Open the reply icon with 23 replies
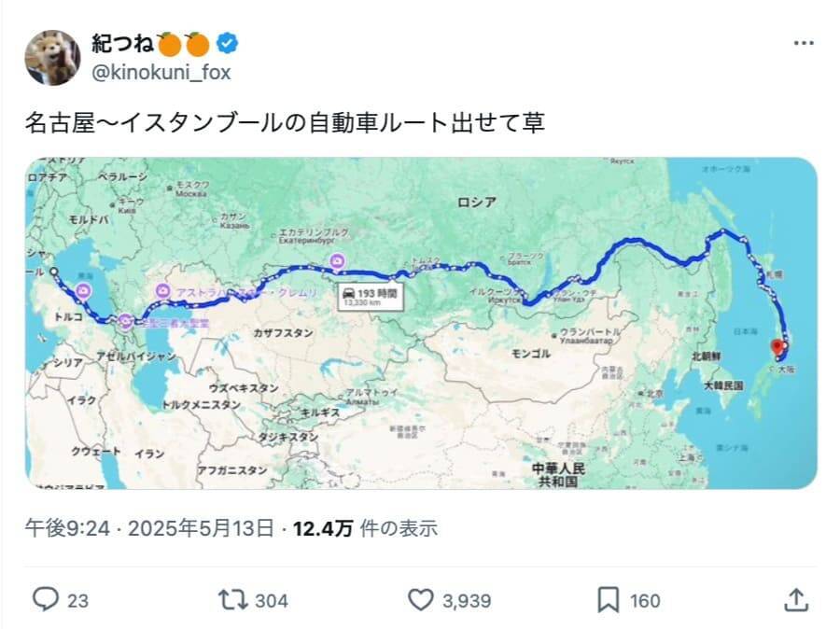The width and height of the screenshot is (840, 629). [46, 600]
